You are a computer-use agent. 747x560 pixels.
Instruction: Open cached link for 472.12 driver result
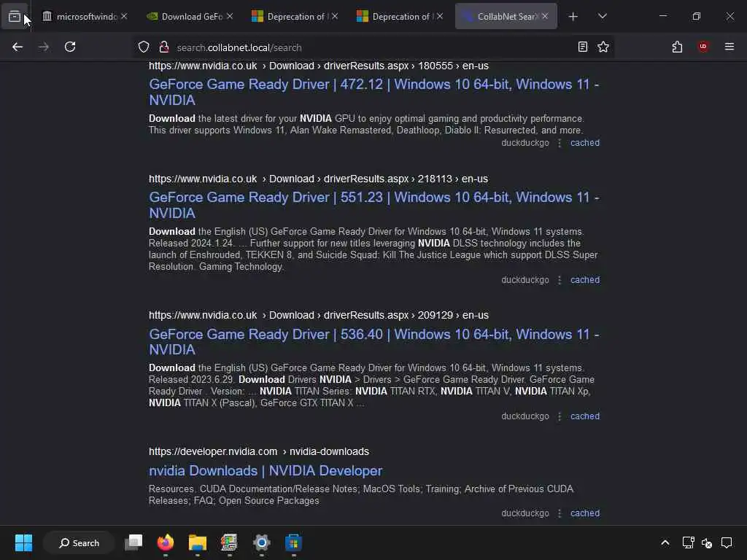tap(585, 142)
